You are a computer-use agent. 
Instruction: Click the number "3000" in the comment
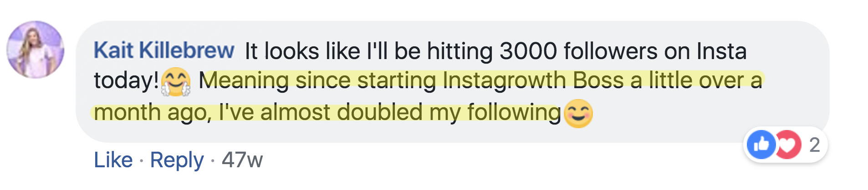(x=528, y=51)
